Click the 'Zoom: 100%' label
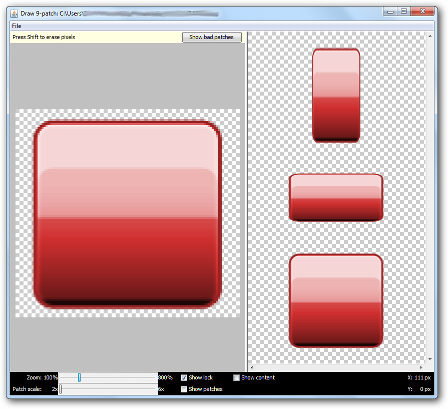448x409 pixels. (42, 378)
